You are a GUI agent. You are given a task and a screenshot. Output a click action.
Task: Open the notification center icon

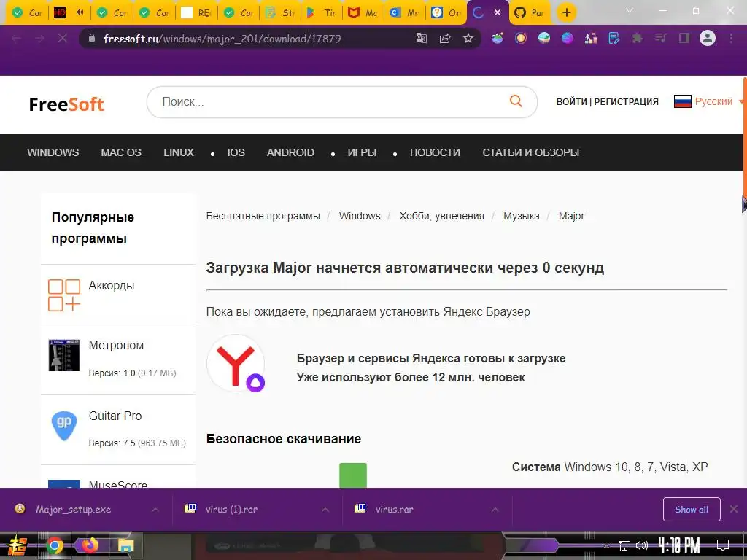click(x=723, y=545)
